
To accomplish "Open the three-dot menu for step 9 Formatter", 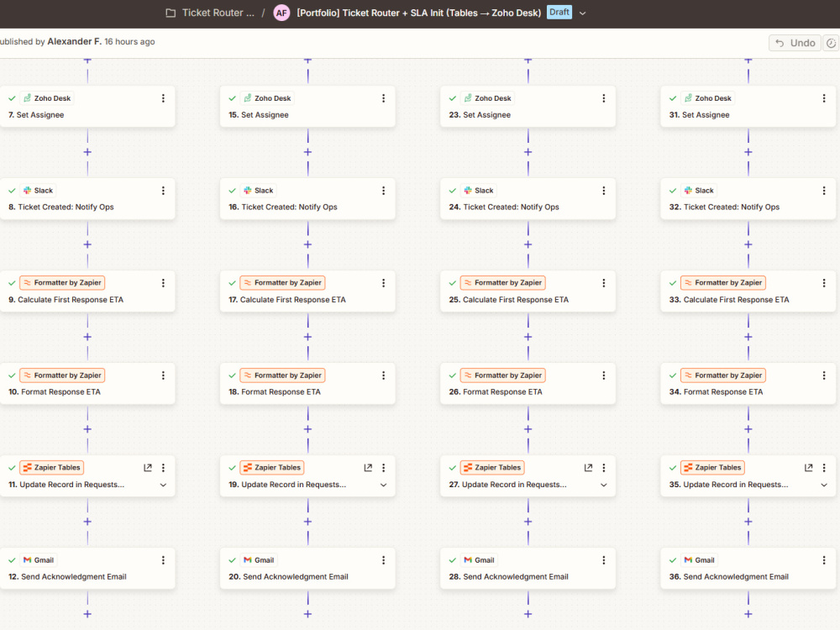I will pos(164,283).
